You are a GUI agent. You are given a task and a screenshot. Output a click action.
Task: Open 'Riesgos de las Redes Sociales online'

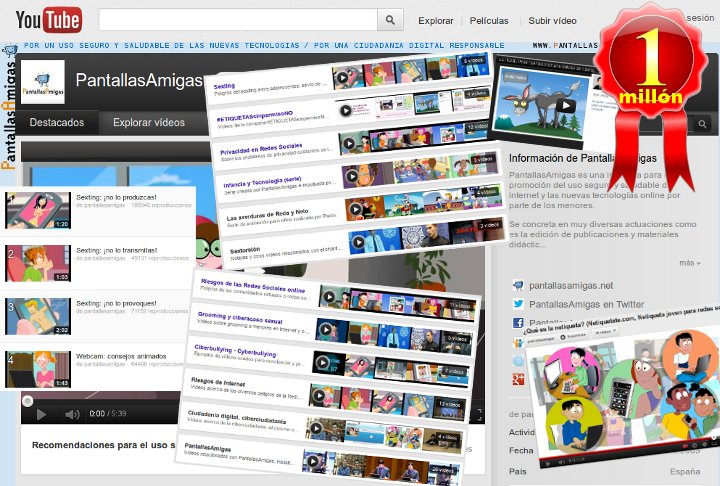click(253, 285)
